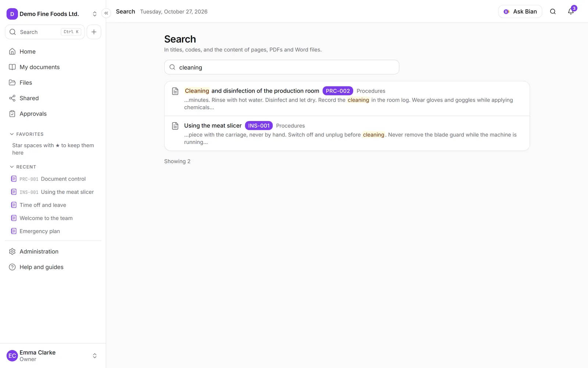
Task: Click the magnifier icon in top bar
Action: coord(553,11)
